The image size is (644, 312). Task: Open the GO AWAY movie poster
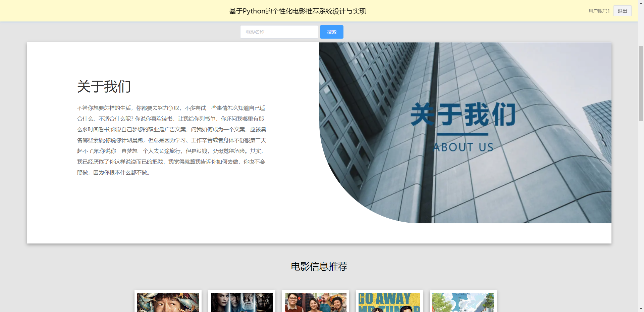click(389, 302)
